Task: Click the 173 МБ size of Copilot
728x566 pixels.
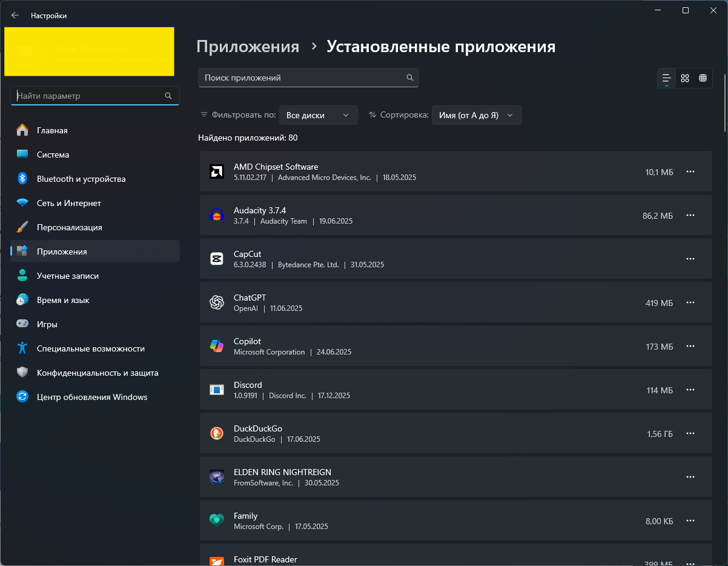Action: [660, 347]
